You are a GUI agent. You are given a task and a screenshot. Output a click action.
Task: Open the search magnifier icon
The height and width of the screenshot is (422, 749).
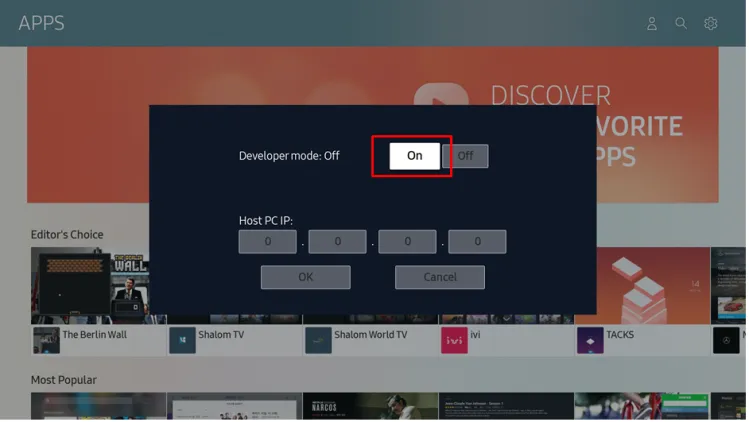pyautogui.click(x=681, y=23)
